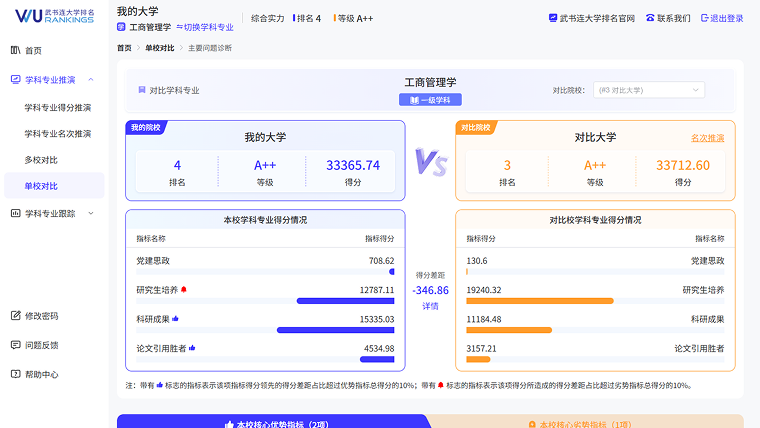The width and height of the screenshot is (760, 428).
Task: Click the thumbs-up icon beside 论文引用胜者
Action: click(192, 348)
